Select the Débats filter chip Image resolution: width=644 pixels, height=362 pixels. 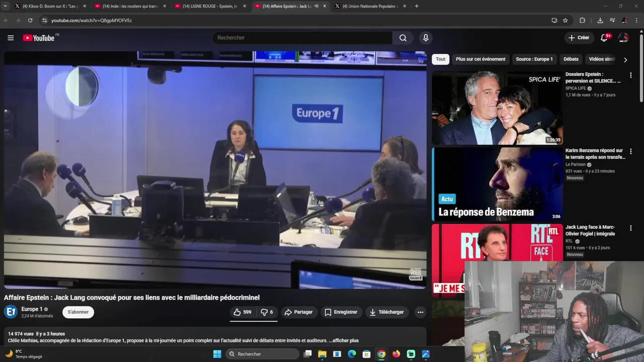[571, 59]
